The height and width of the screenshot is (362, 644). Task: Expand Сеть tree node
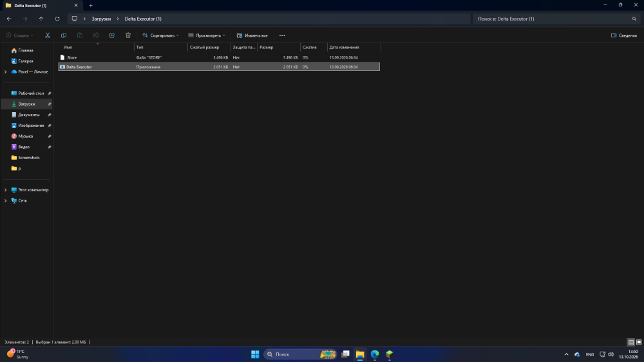(x=5, y=200)
